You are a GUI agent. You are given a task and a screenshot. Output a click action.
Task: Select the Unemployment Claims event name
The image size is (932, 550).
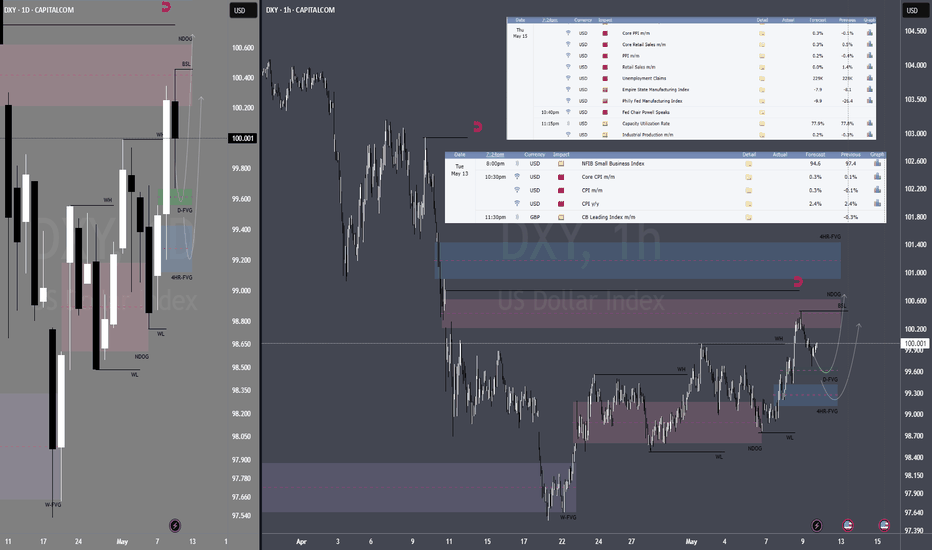tap(644, 78)
